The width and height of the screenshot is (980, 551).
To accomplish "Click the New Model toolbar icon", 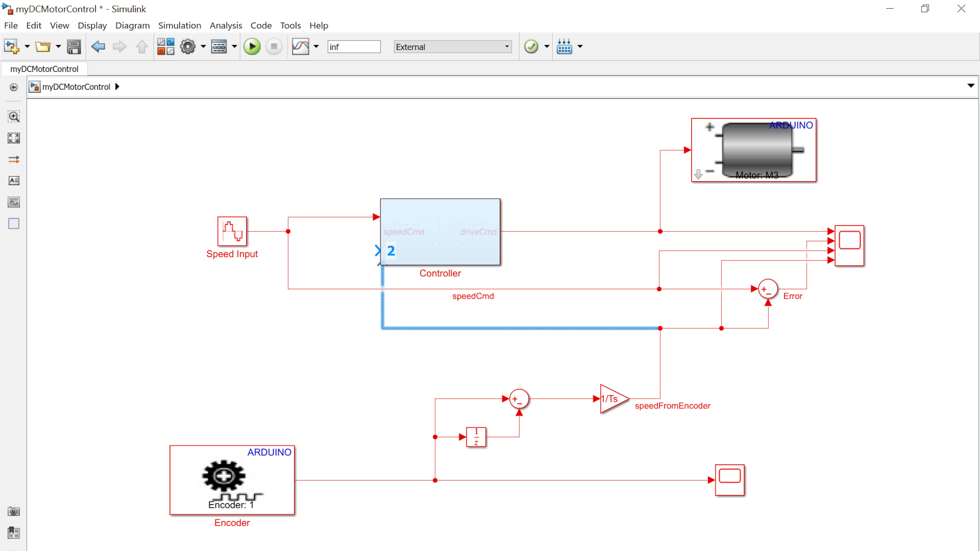I will click(11, 47).
